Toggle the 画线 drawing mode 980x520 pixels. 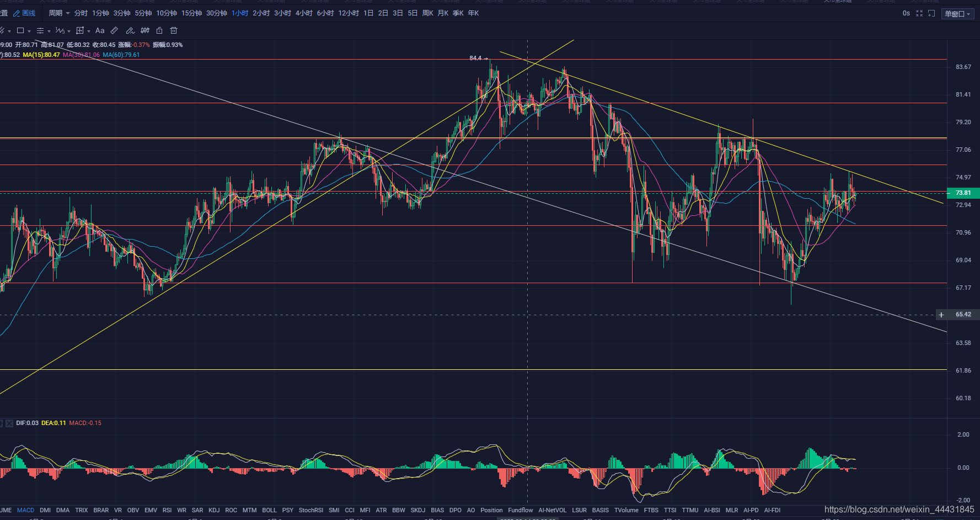24,13
